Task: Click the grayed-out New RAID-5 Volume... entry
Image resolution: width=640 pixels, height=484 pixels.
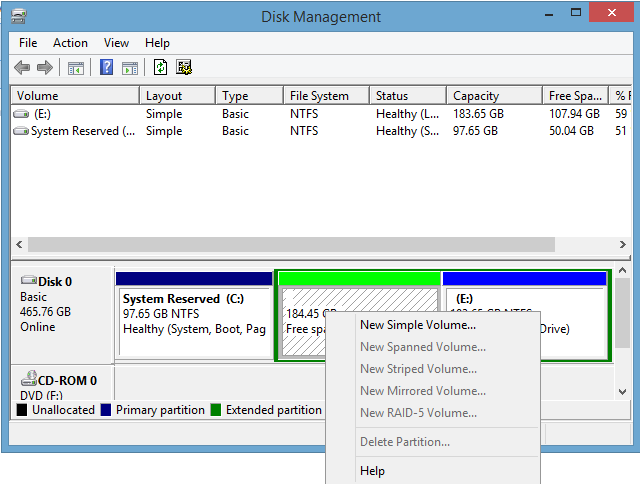Action: click(x=433, y=413)
